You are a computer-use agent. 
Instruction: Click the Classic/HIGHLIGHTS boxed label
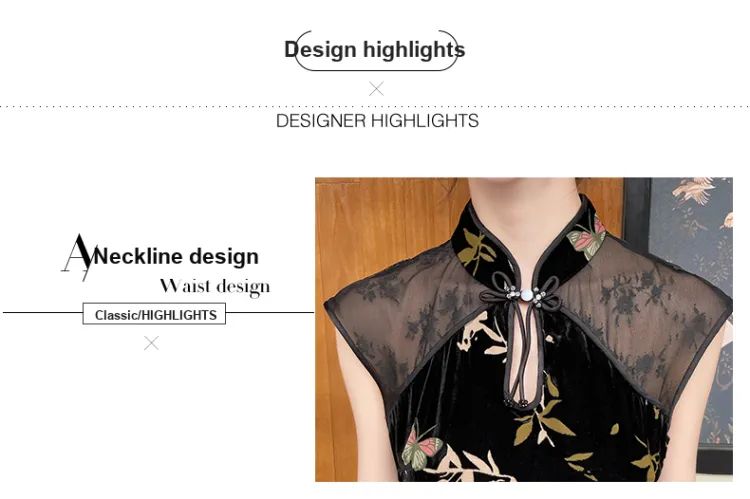(154, 314)
